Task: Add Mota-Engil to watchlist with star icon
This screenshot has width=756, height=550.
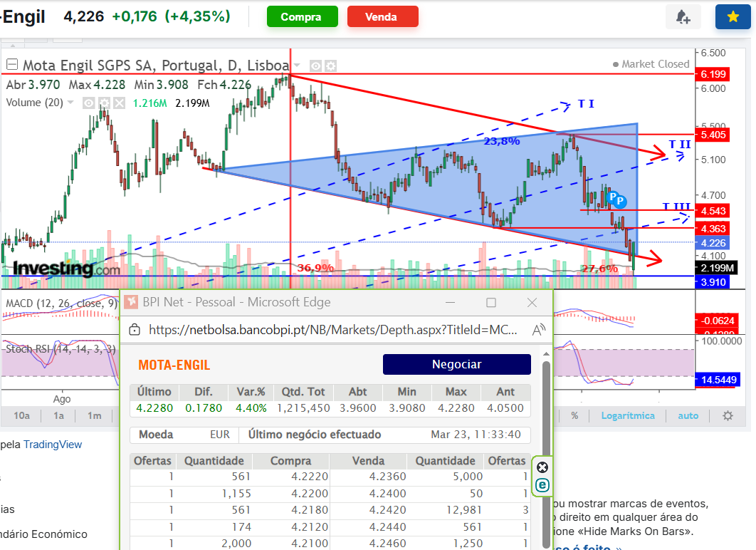Action: click(733, 17)
